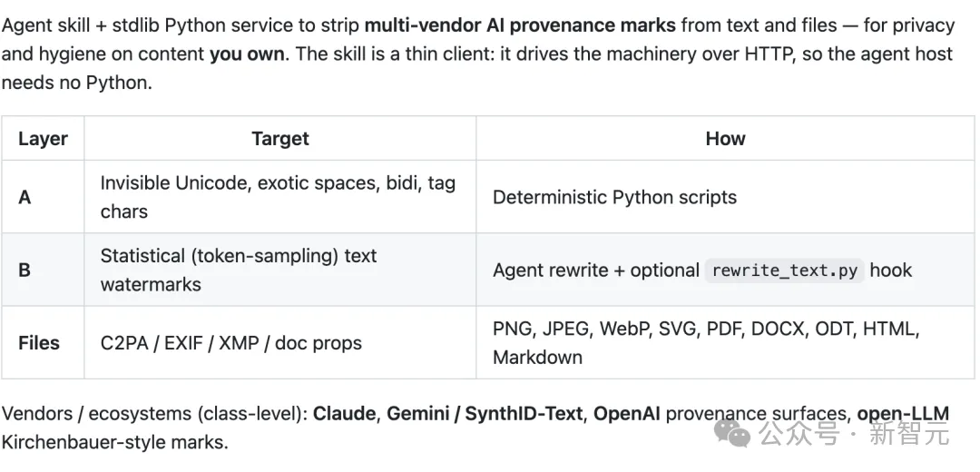Click bold vendor name Claude

(x=345, y=413)
